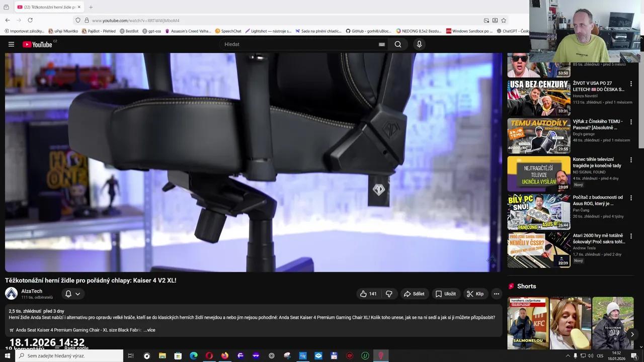Click the Sdílet (Share) button
The width and height of the screenshot is (644, 362).
pyautogui.click(x=415, y=294)
